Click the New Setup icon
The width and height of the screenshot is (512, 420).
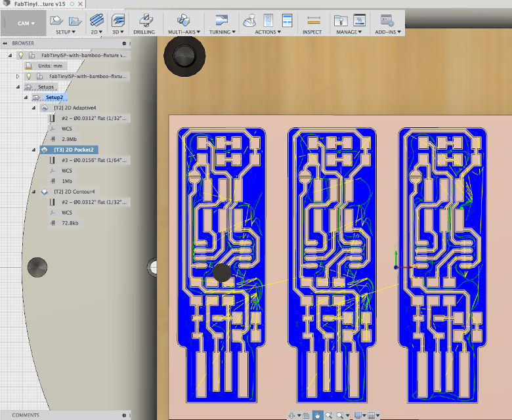click(56, 20)
